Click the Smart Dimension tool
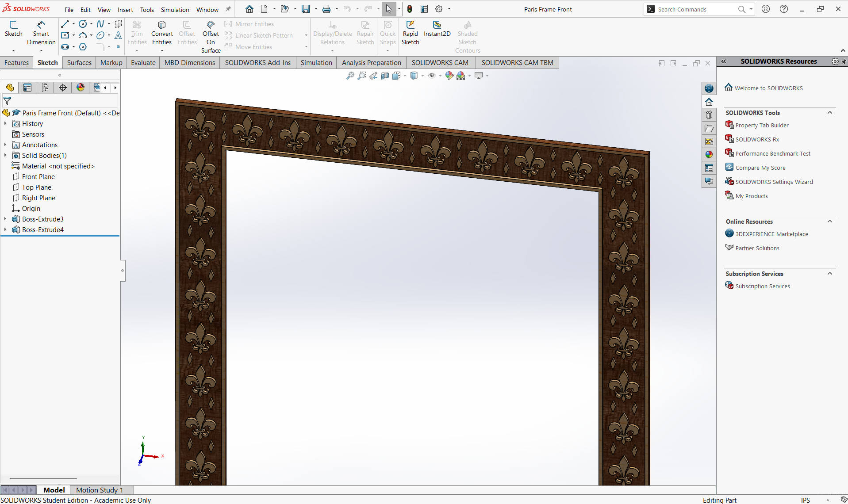 (41, 33)
